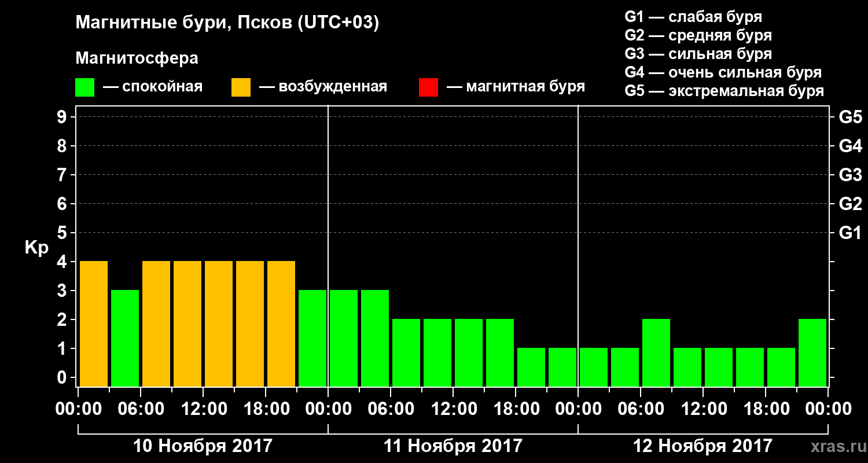The width and height of the screenshot is (868, 463).
Task: Click the last '00:00' time label
Action: pyautogui.click(x=828, y=409)
